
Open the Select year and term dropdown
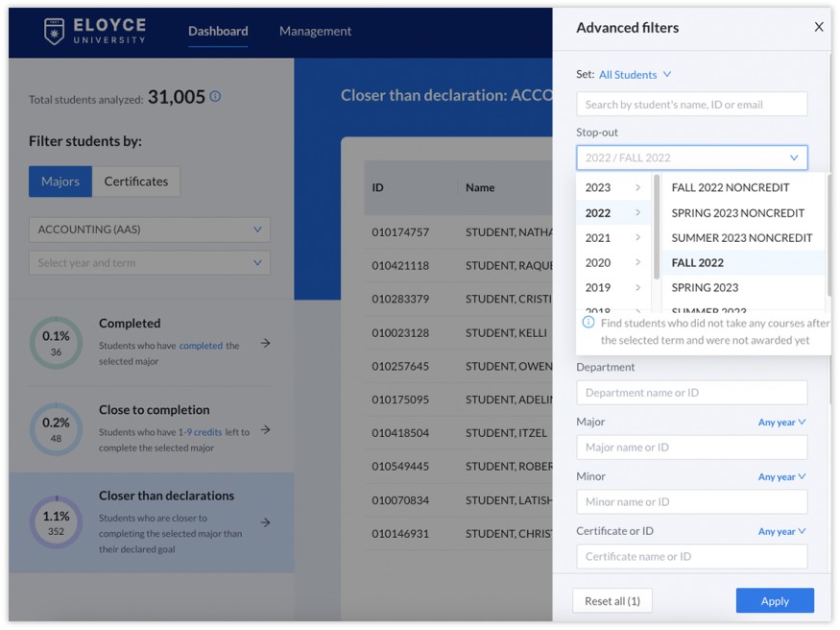(x=149, y=261)
